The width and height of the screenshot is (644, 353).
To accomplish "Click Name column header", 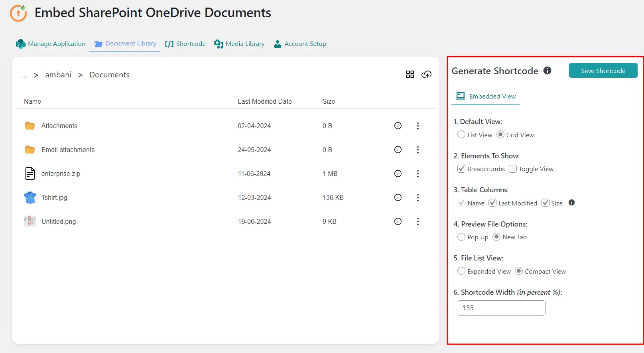I will [x=32, y=101].
